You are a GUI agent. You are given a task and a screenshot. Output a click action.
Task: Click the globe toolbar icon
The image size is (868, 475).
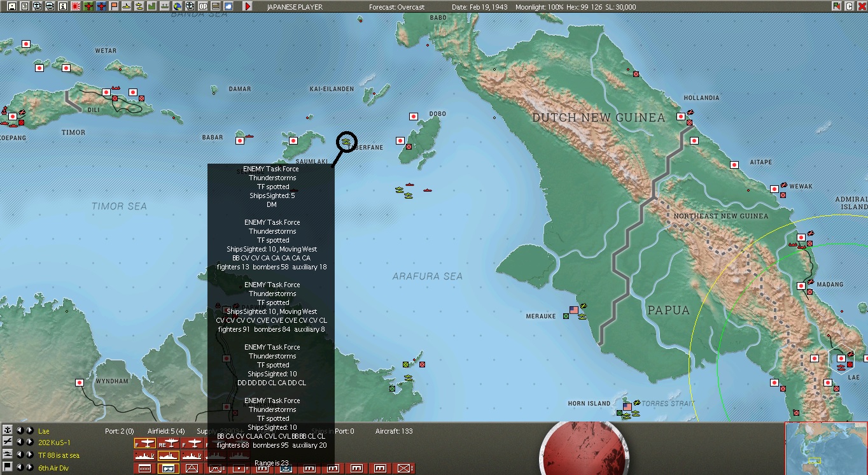[178, 6]
